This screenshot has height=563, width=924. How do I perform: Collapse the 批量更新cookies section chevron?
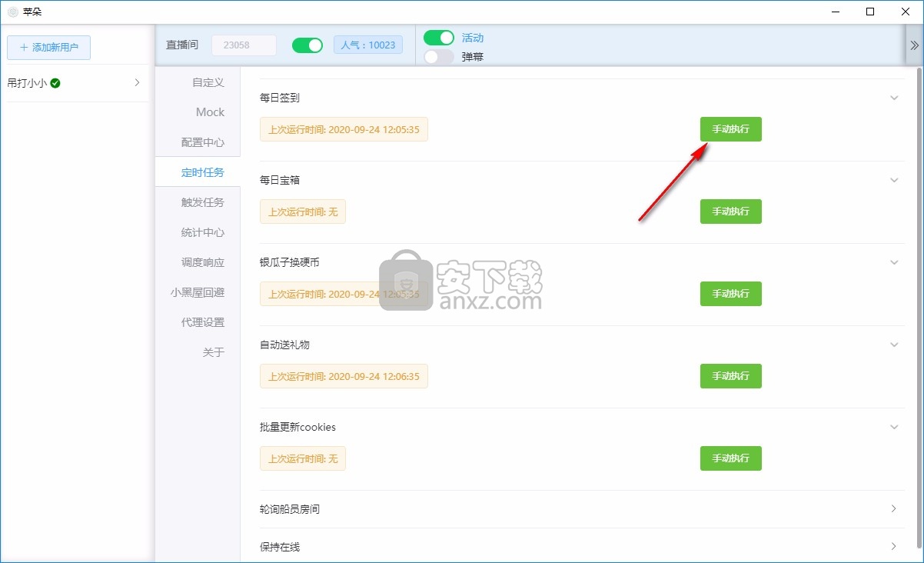[x=894, y=427]
